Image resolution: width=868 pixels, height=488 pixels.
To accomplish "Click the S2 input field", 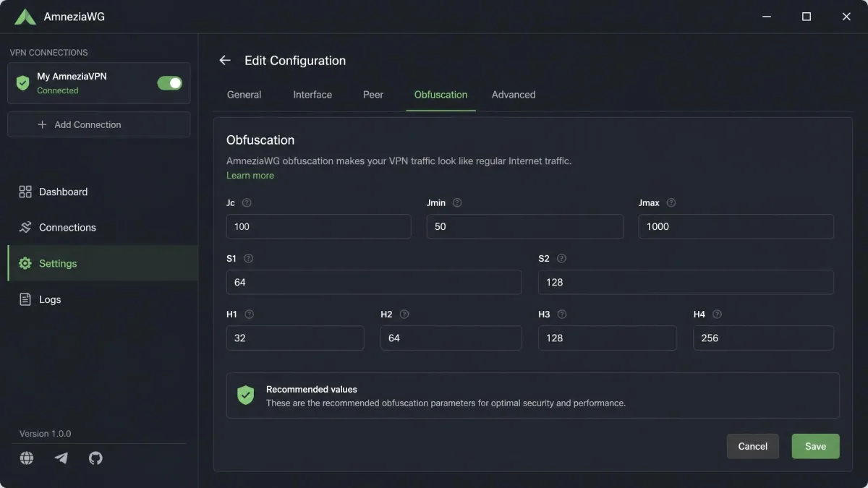I will [686, 282].
